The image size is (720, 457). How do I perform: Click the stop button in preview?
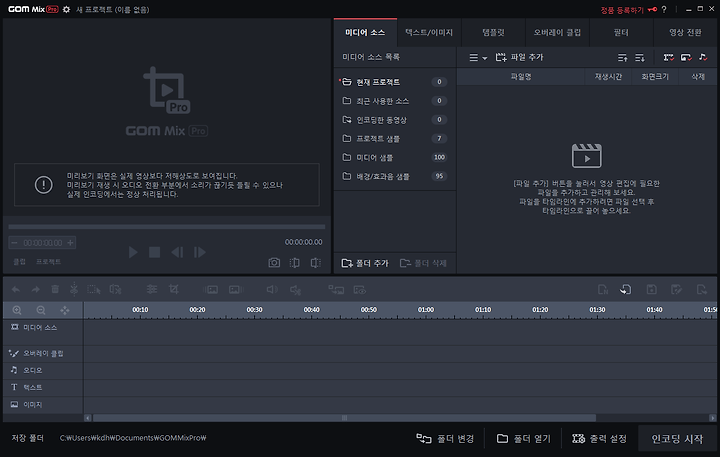click(x=154, y=252)
